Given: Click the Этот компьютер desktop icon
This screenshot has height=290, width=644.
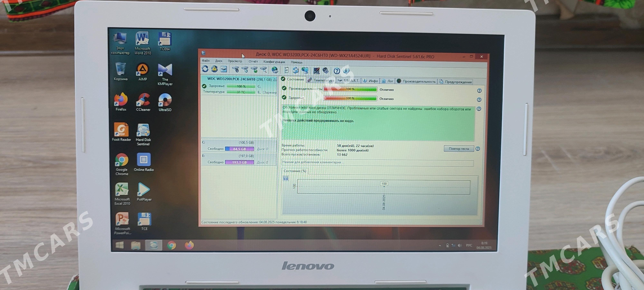Looking at the screenshot, I should click(x=120, y=43).
